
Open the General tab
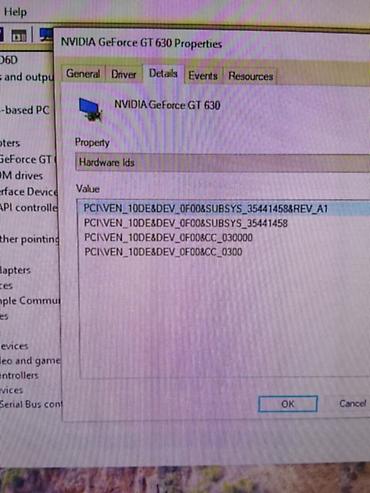pyautogui.click(x=83, y=74)
